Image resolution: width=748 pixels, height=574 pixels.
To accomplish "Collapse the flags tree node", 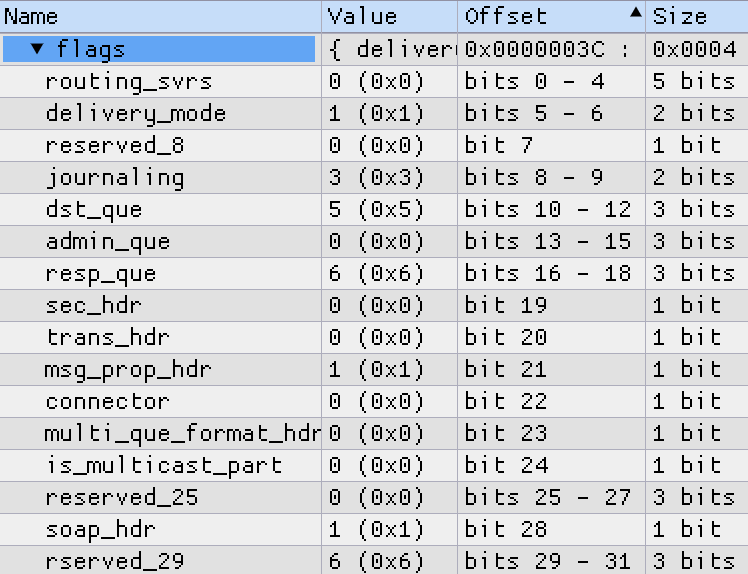I will 37,48.
